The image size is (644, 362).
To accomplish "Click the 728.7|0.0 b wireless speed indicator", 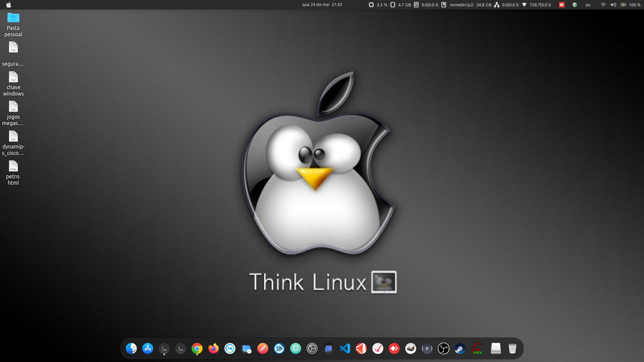I will pyautogui.click(x=537, y=5).
